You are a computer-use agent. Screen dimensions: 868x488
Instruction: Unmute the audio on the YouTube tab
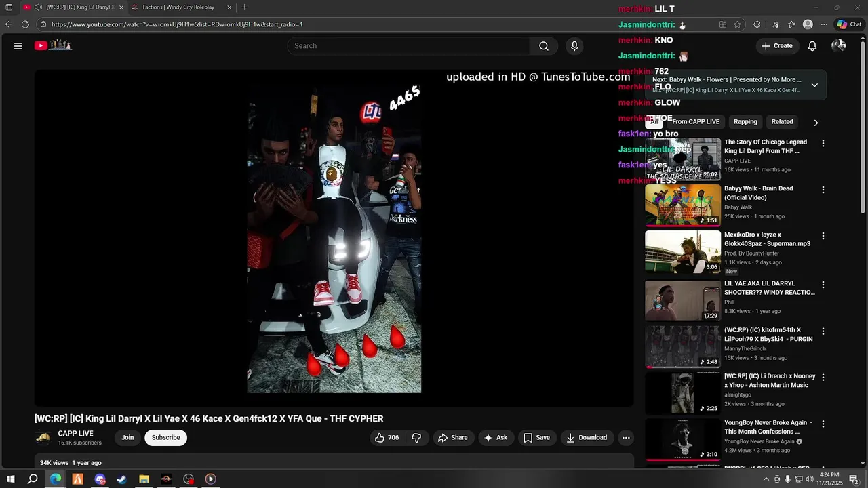tap(39, 7)
